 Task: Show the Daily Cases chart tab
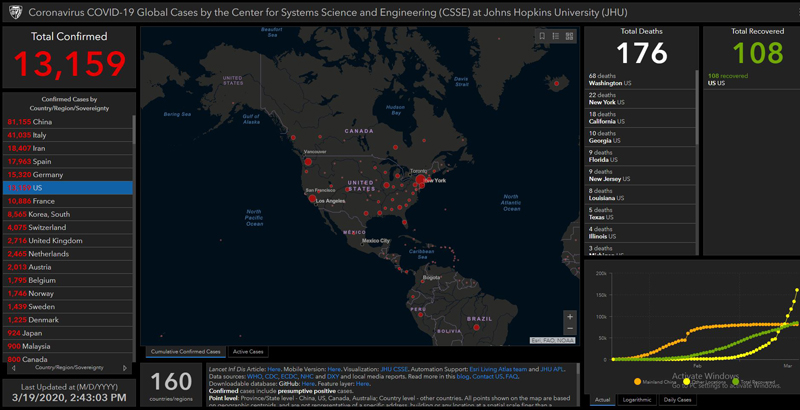coord(678,400)
